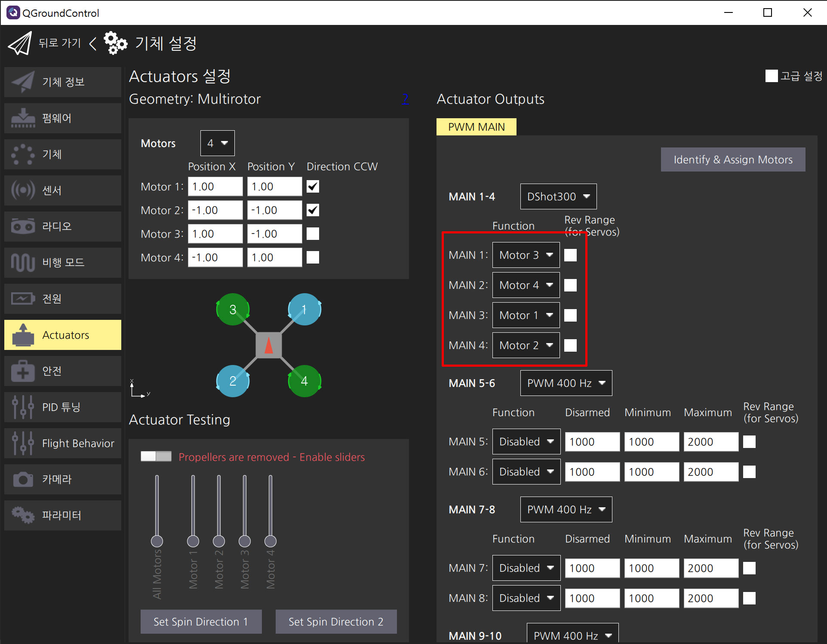Image resolution: width=827 pixels, height=644 pixels.
Task: Click the vehicle setup gears icon
Action: click(115, 43)
